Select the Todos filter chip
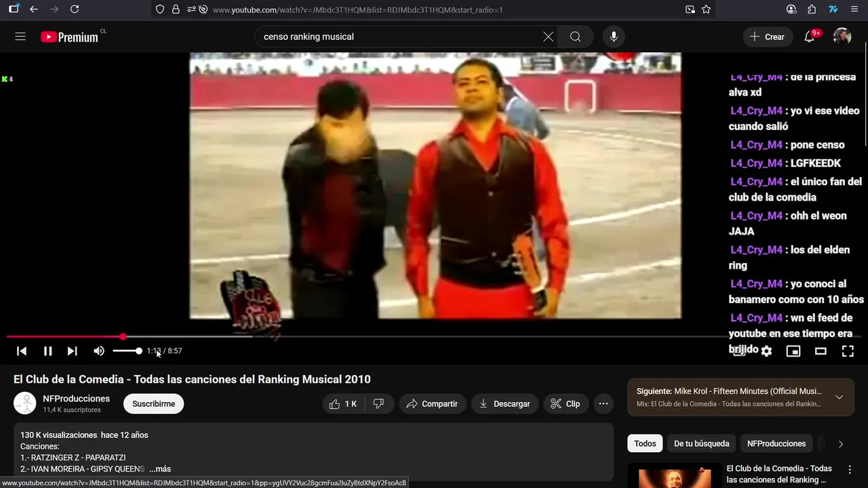The image size is (868, 488). (x=645, y=444)
